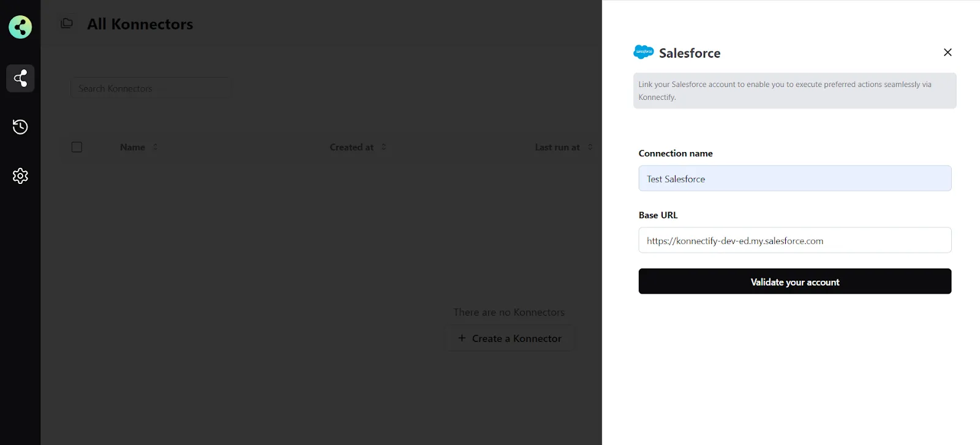Sort by Last run at column arrows
980x445 pixels.
coord(590,147)
